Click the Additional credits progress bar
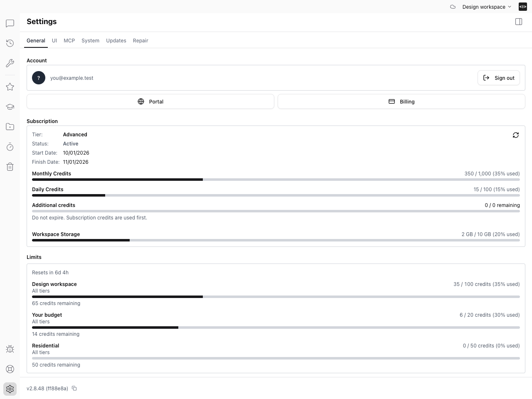This screenshot has height=399, width=532. [276, 211]
